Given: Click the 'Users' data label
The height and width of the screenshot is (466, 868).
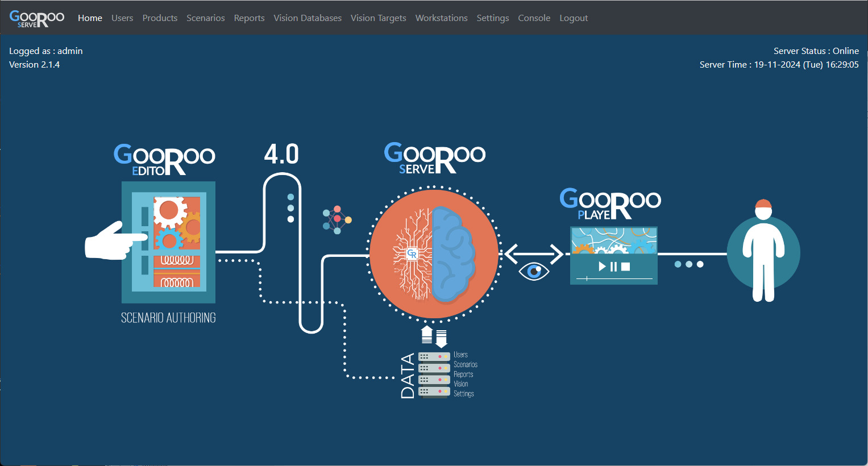Looking at the screenshot, I should (460, 355).
